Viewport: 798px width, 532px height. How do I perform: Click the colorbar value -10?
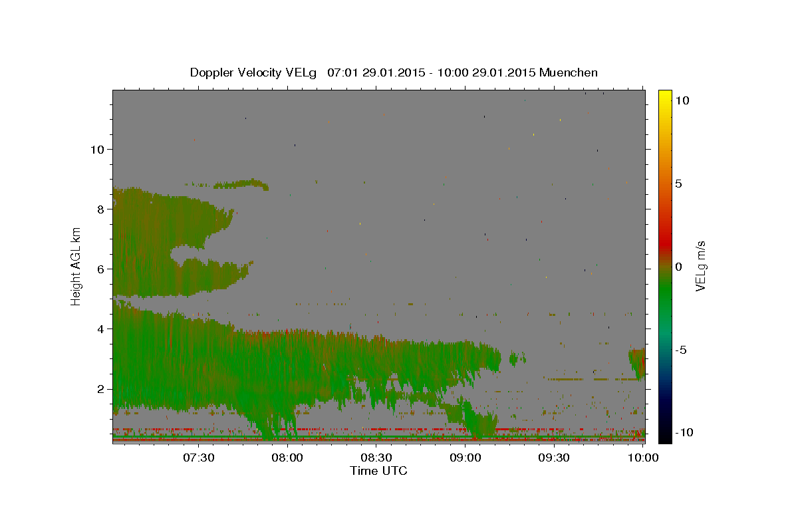point(684,433)
